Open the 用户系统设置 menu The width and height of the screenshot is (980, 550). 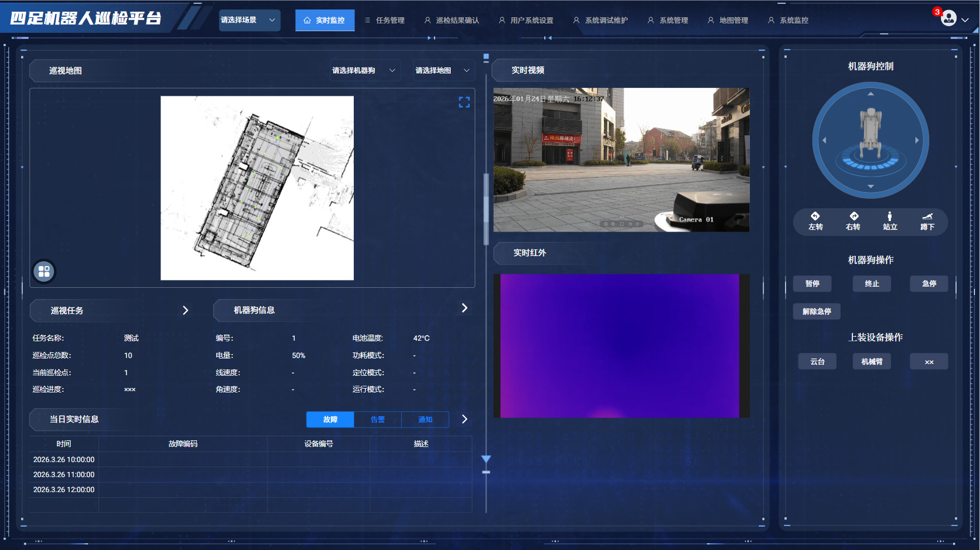(x=526, y=21)
